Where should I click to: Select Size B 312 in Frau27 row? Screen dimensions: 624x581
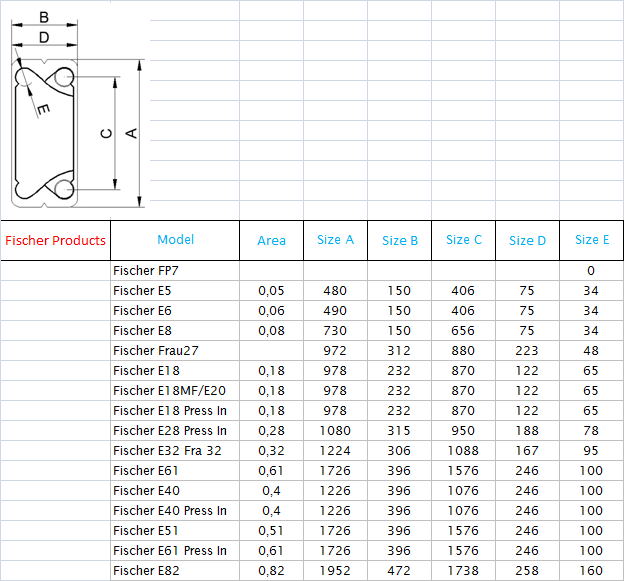coord(400,351)
